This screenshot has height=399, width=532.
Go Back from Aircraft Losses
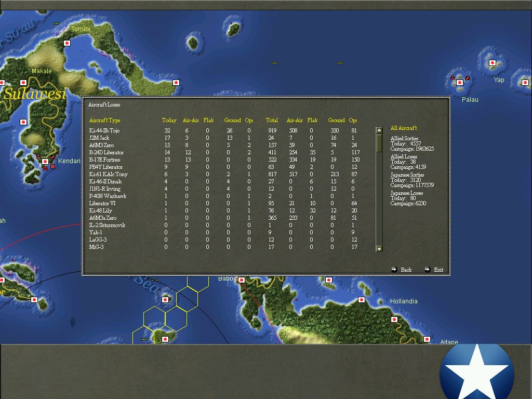click(x=406, y=270)
